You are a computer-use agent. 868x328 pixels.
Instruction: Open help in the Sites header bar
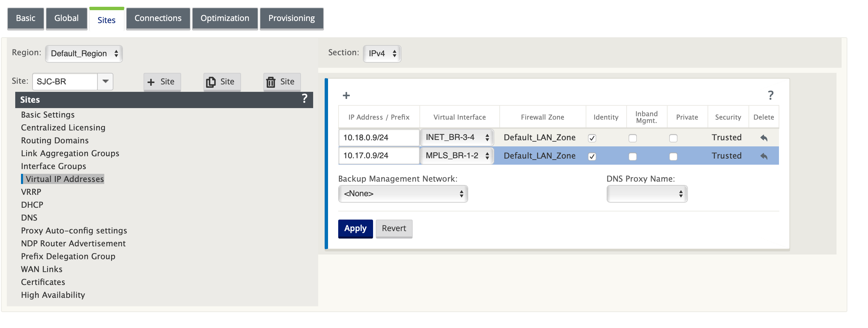point(304,99)
